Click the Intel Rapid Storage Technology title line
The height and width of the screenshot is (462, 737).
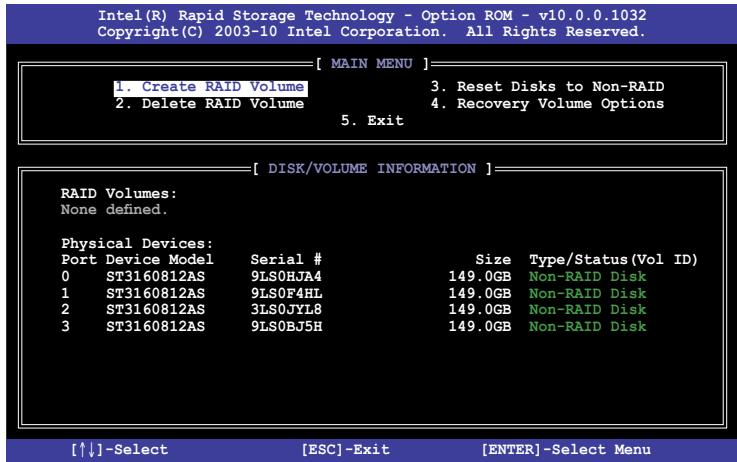tap(372, 16)
